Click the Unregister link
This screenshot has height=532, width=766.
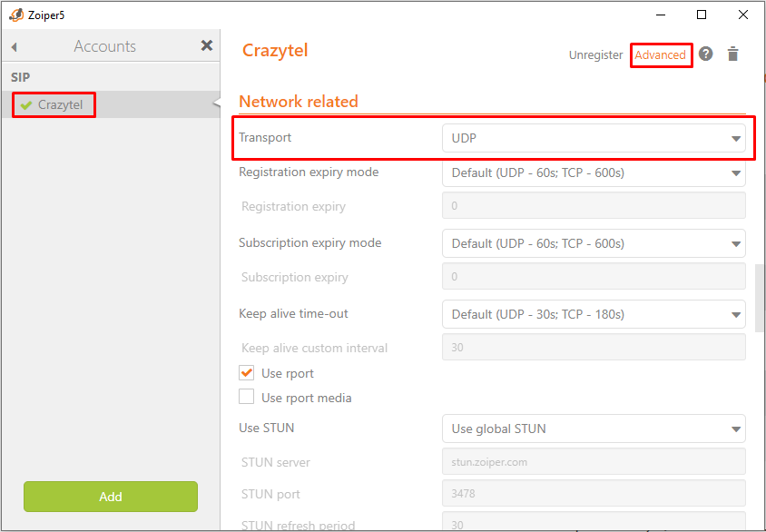click(595, 55)
